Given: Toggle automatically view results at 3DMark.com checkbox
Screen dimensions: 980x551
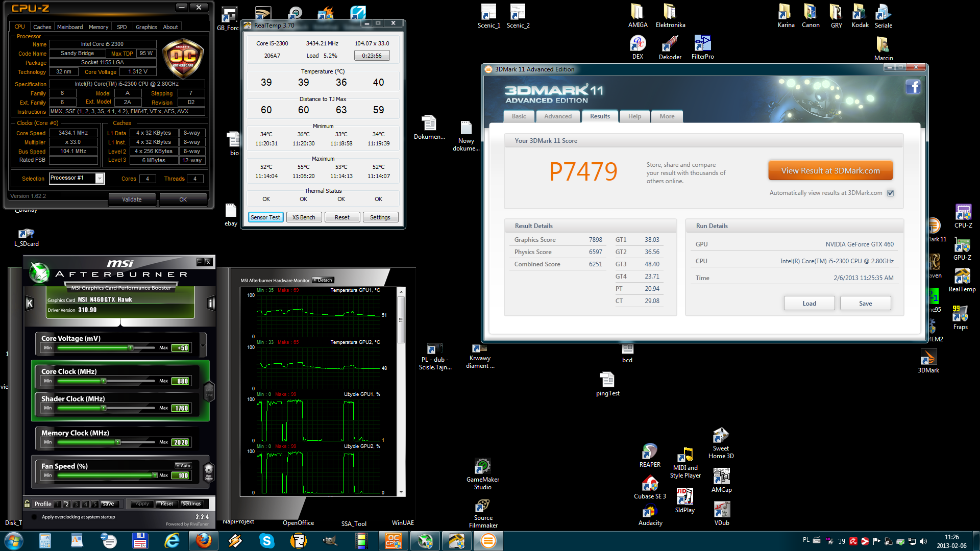Looking at the screenshot, I should coord(891,193).
